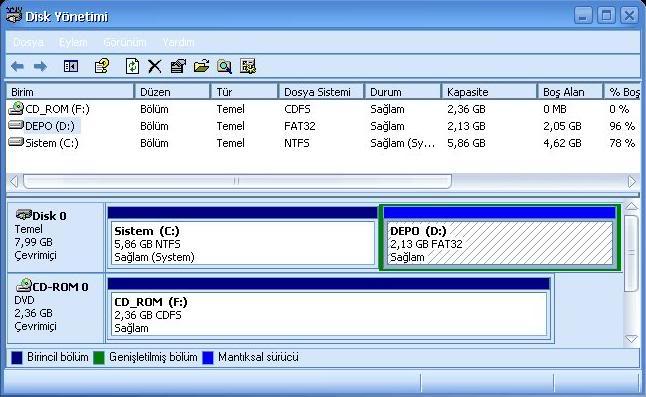
Task: Minimize the Disk Yönetimi window
Action: pos(583,16)
